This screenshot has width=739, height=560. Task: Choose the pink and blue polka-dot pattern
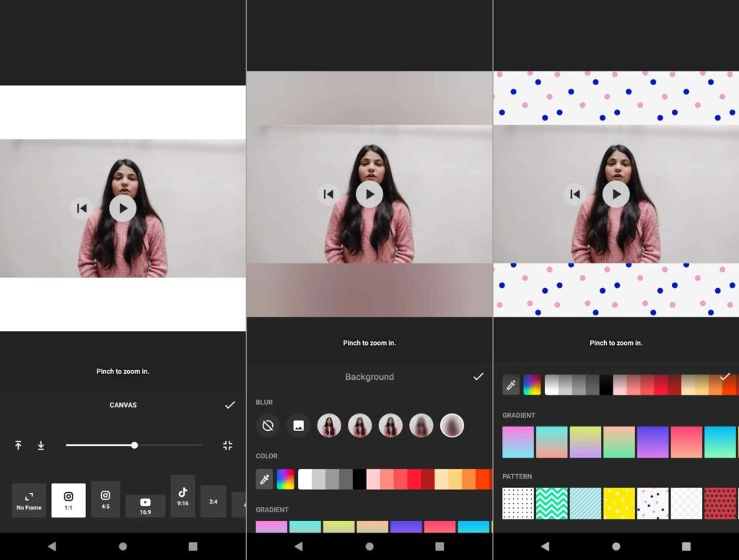(x=652, y=504)
